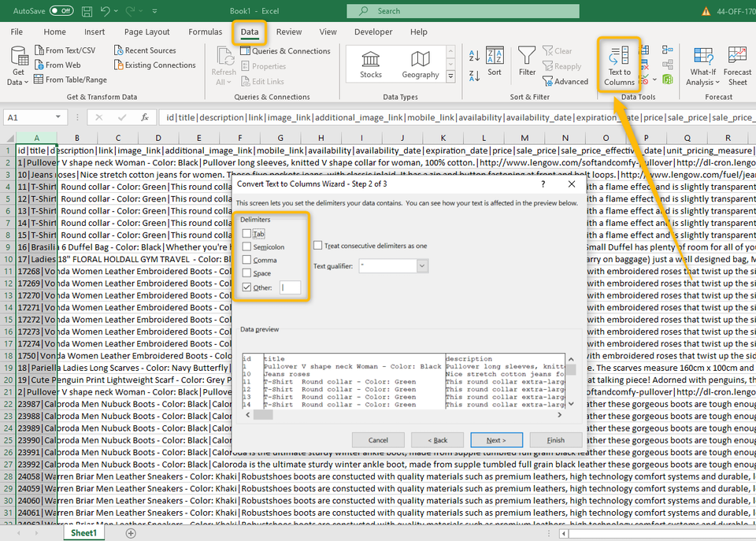756x541 pixels.
Task: Click the Filter funnel icon
Action: pyautogui.click(x=527, y=61)
